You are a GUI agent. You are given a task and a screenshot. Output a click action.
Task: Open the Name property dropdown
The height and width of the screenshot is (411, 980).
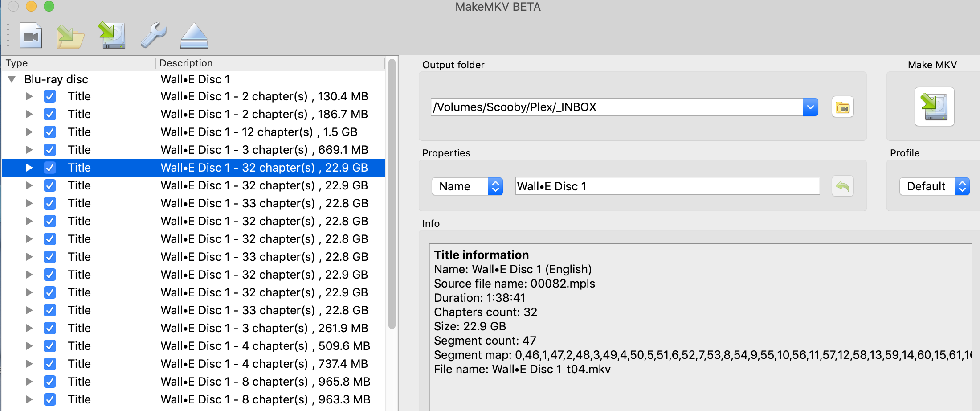(467, 186)
